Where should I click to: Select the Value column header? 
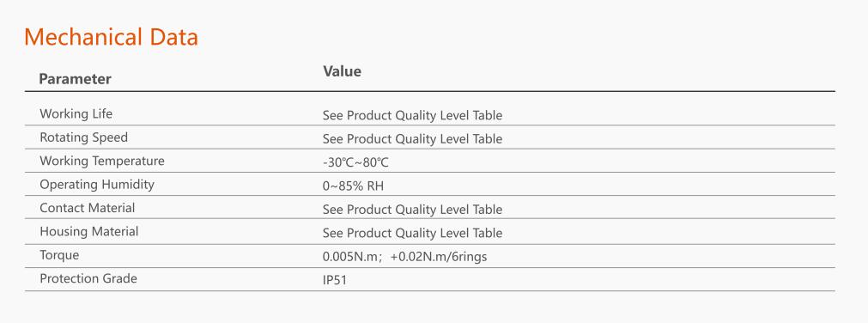pos(342,71)
